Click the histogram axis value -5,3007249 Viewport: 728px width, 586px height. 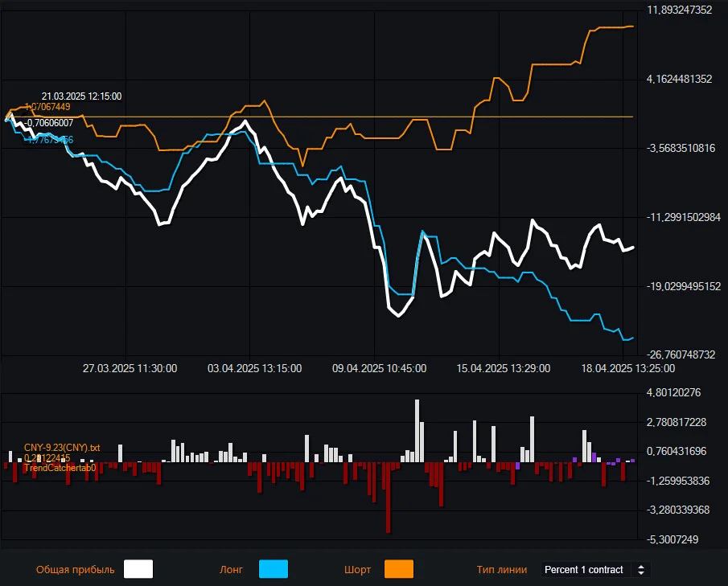(x=672, y=539)
